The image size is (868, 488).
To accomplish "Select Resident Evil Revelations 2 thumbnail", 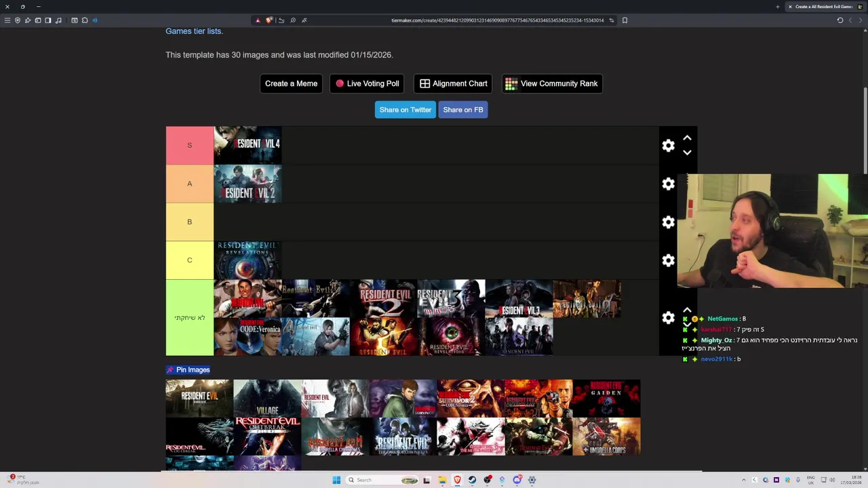I will click(451, 336).
